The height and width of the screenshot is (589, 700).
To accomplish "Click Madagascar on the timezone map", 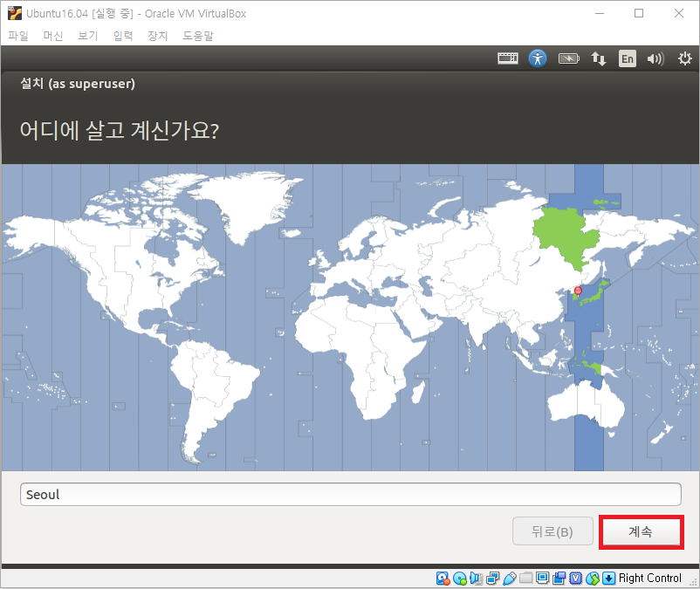I will (418, 392).
